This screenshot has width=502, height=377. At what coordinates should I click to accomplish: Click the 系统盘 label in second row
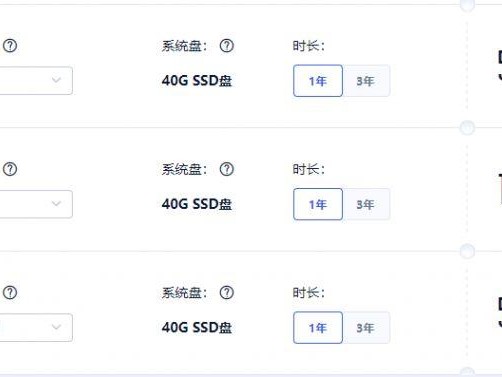pyautogui.click(x=184, y=169)
